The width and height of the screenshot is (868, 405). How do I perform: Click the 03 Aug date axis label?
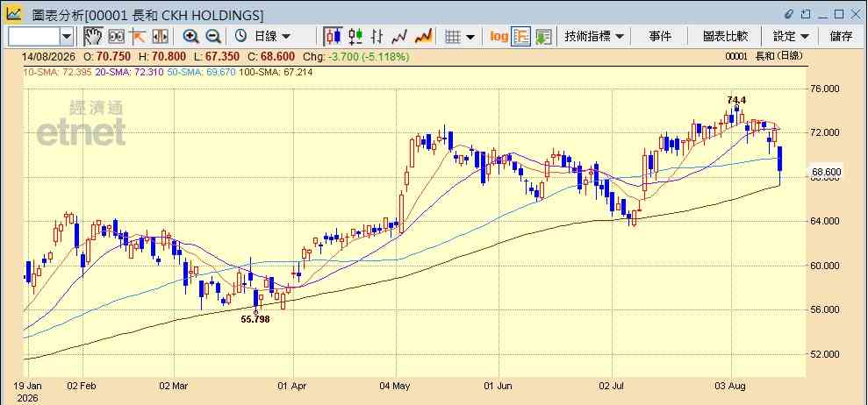[x=731, y=386]
